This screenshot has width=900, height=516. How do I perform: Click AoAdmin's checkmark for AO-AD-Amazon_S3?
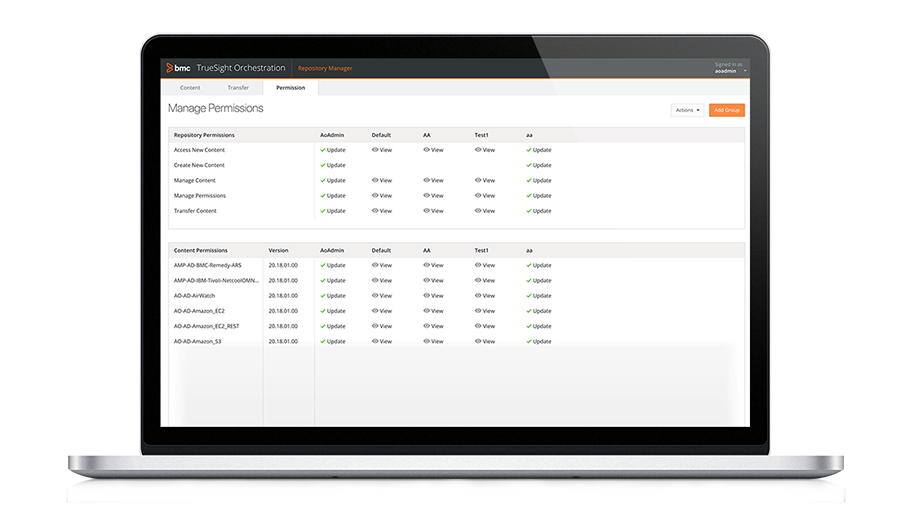pos(323,341)
